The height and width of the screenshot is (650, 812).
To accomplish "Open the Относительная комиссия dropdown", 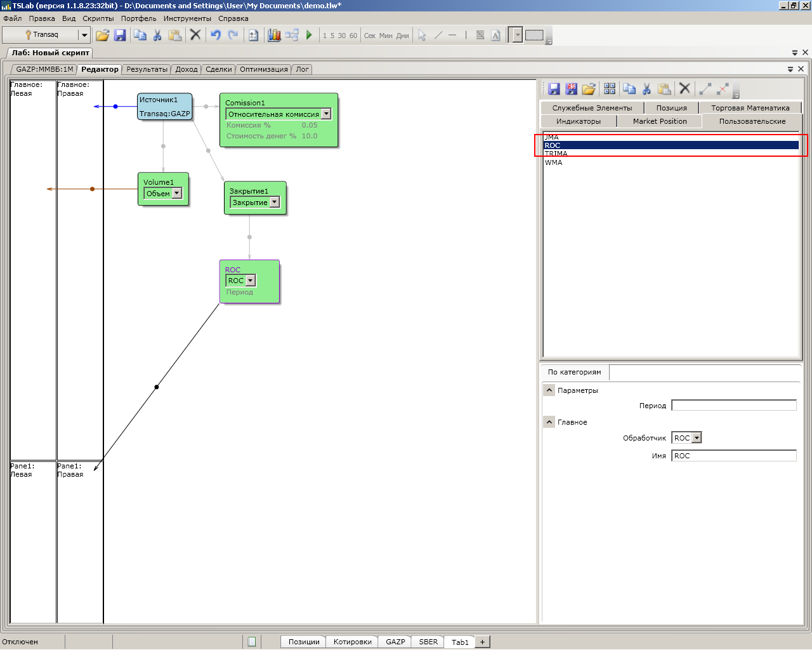I will (326, 114).
